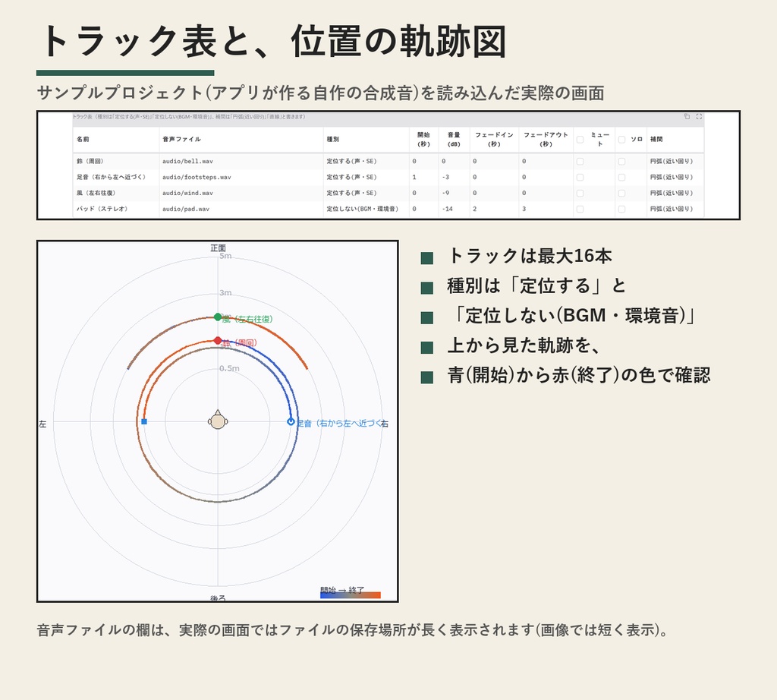Click the audio/bell.wav file cell
Screen dimensions: 777x700
241,162
